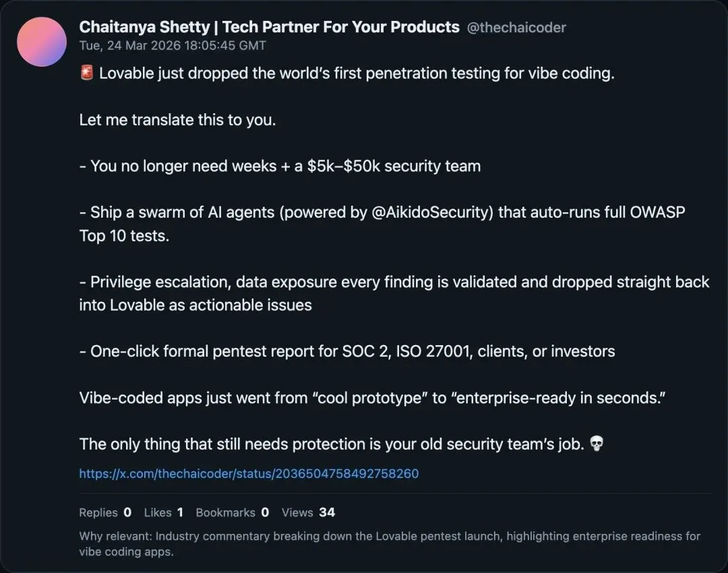Click the 'One-click formal pentest report' line
The width and height of the screenshot is (728, 573).
pos(347,351)
